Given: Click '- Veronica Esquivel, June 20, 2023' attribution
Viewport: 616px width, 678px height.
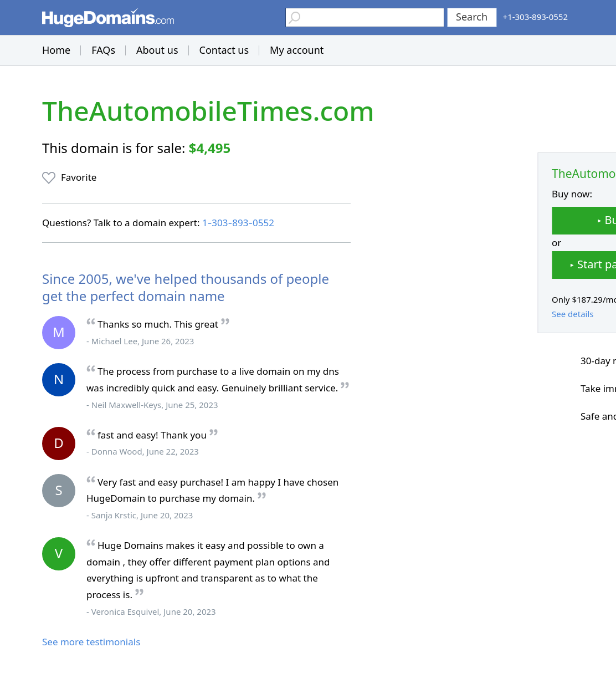Looking at the screenshot, I should 151,612.
